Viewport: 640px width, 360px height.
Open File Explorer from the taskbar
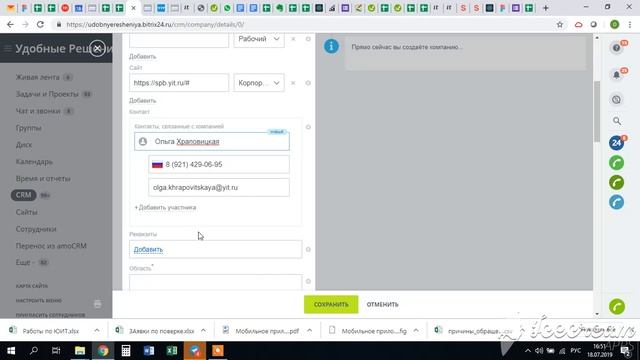pos(80,351)
